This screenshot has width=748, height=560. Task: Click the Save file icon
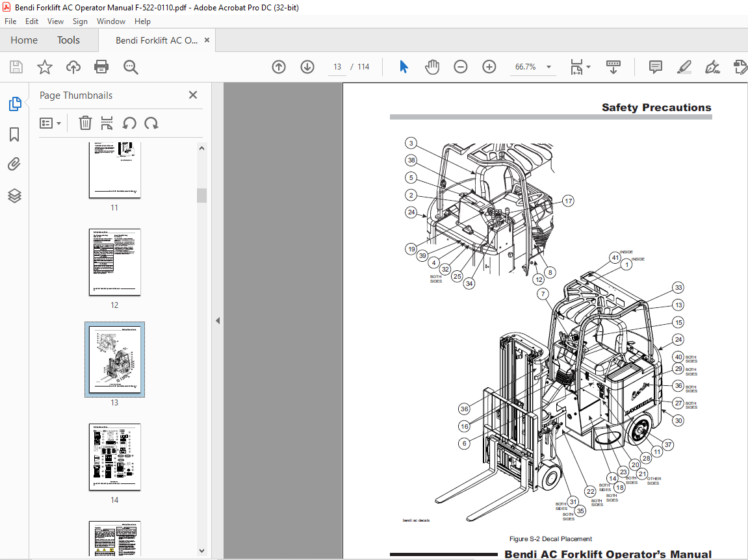tap(16, 67)
